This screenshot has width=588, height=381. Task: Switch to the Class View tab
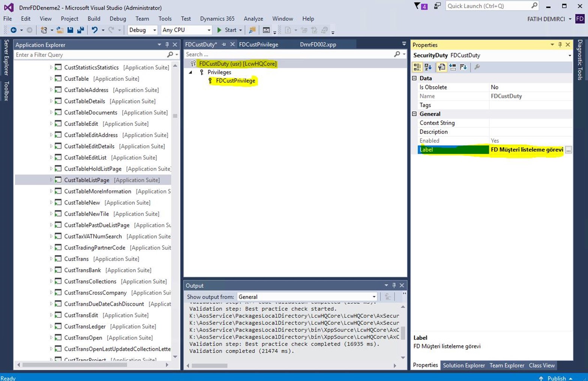[x=541, y=365]
